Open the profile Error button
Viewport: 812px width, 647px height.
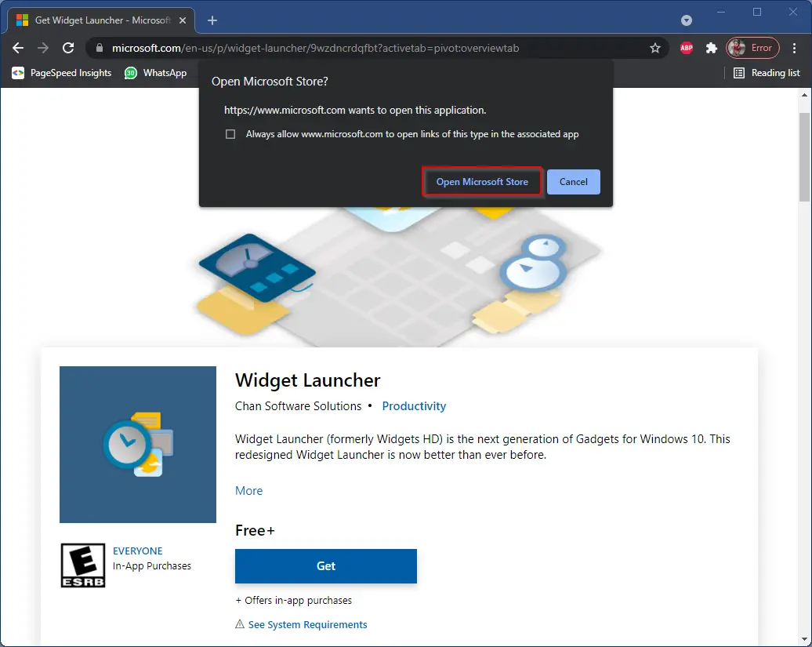[x=752, y=48]
